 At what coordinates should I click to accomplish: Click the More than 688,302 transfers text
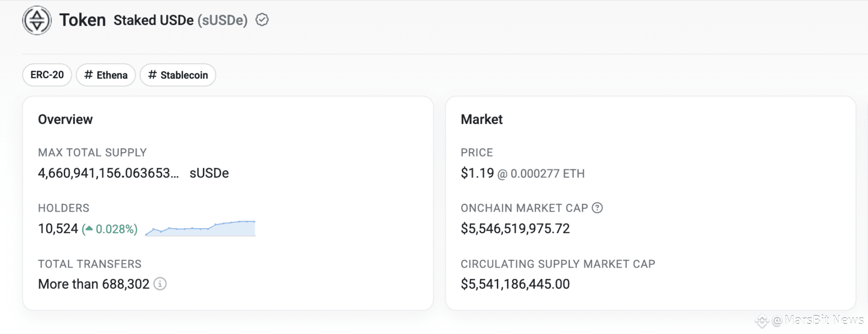(93, 284)
